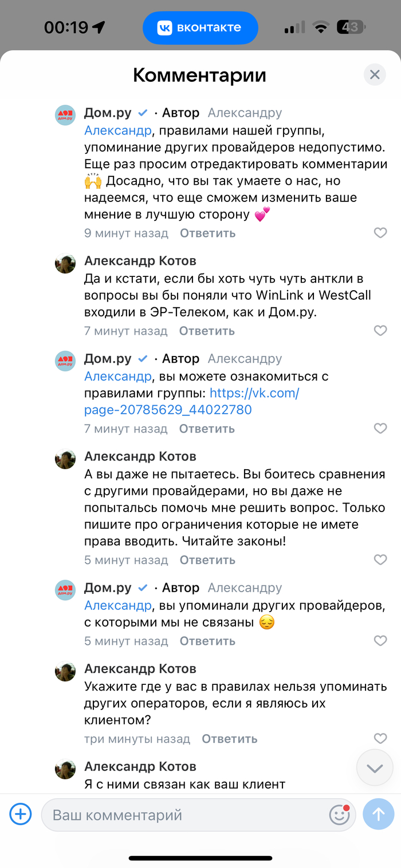
Task: Open Дом.ру author name on rules-link comment
Action: click(108, 359)
